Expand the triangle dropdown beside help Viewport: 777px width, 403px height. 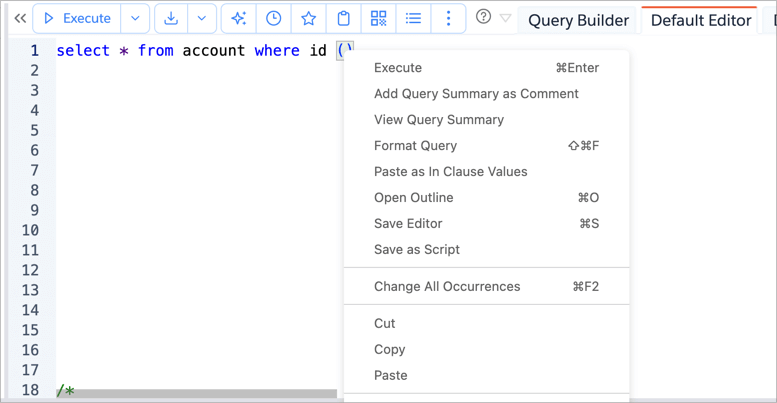tap(505, 18)
